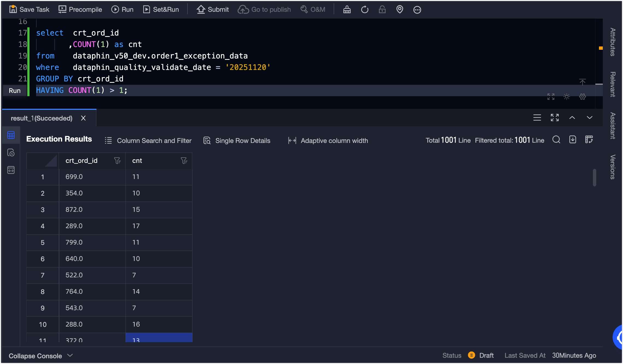623x364 pixels.
Task: Open the results panel hamburger menu
Action: coord(537,118)
